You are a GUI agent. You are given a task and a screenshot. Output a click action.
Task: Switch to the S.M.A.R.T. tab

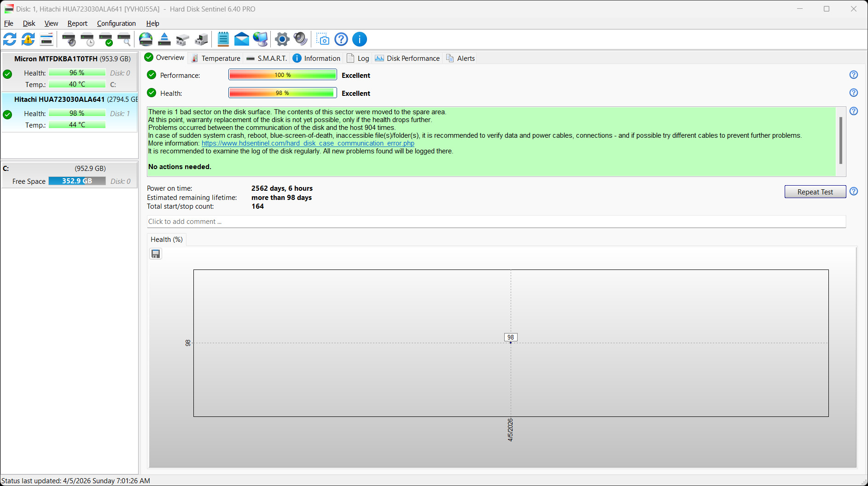[267, 59]
